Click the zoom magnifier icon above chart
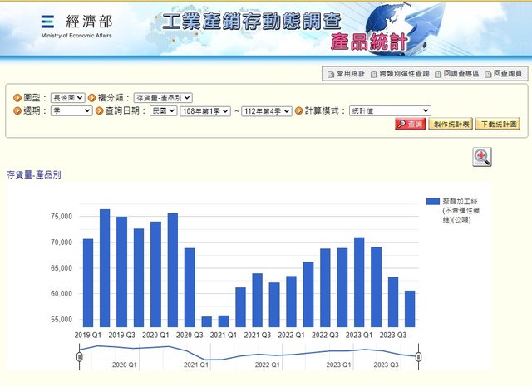Screen dimensions: 532x392 point(482,157)
